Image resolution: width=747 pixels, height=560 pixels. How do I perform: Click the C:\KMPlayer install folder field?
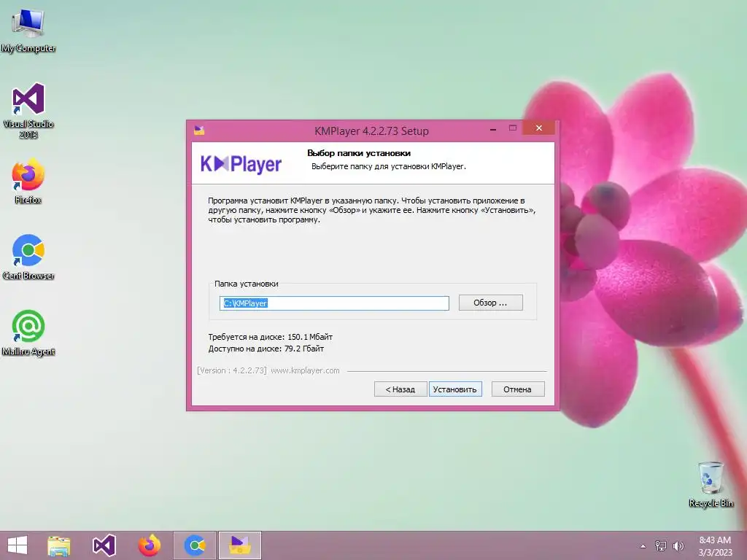pos(334,303)
